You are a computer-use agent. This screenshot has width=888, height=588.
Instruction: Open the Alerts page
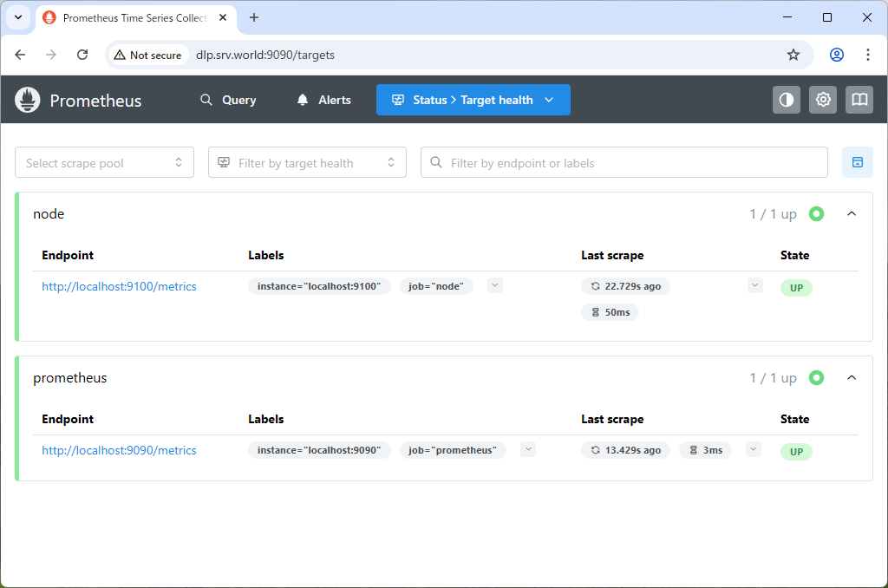(324, 101)
